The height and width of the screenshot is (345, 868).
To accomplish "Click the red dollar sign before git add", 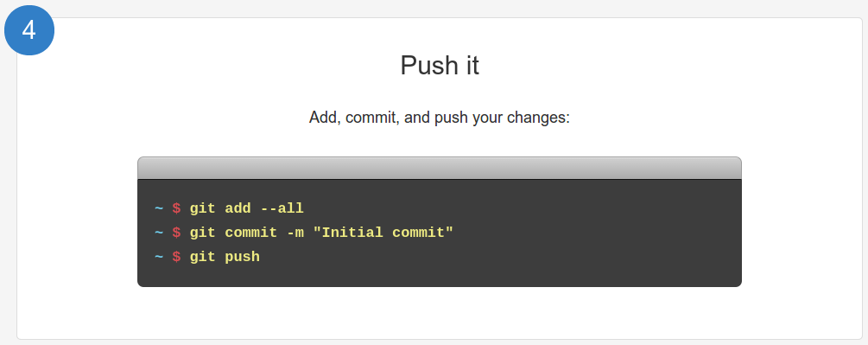I will coord(176,208).
